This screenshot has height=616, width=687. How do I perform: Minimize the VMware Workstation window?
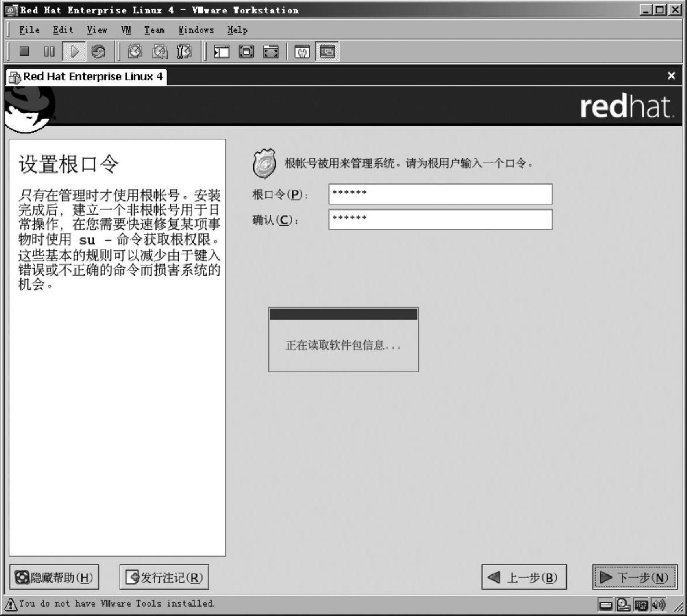click(x=645, y=10)
